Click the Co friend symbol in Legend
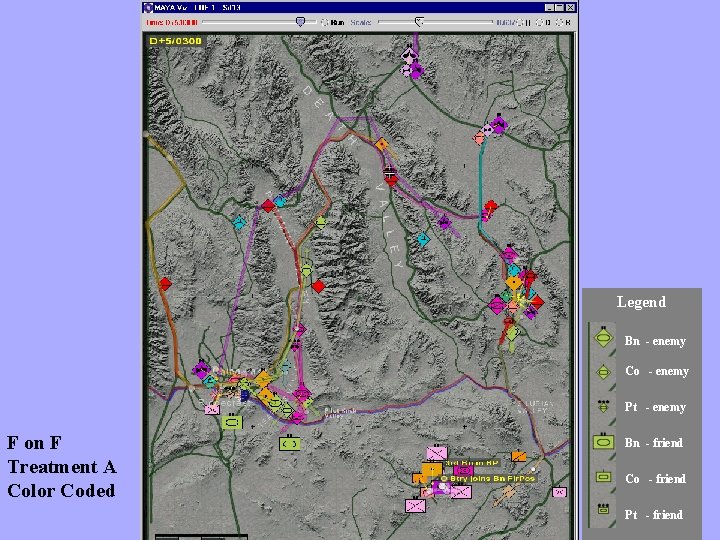Image resolution: width=720 pixels, height=540 pixels. point(603,477)
